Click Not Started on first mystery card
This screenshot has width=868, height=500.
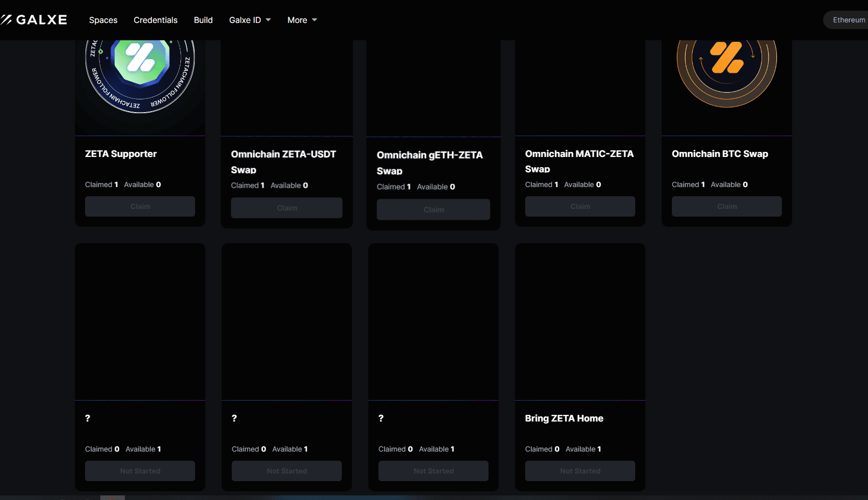pos(140,471)
